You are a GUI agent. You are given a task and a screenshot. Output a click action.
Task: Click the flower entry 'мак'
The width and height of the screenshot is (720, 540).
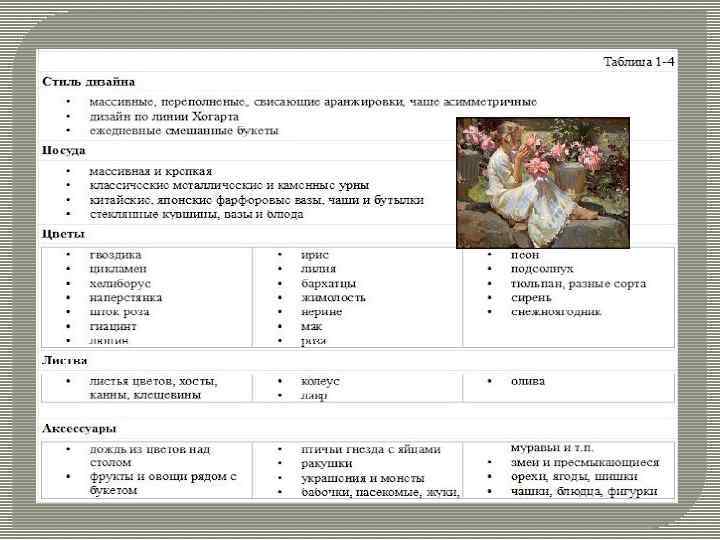pos(311,326)
